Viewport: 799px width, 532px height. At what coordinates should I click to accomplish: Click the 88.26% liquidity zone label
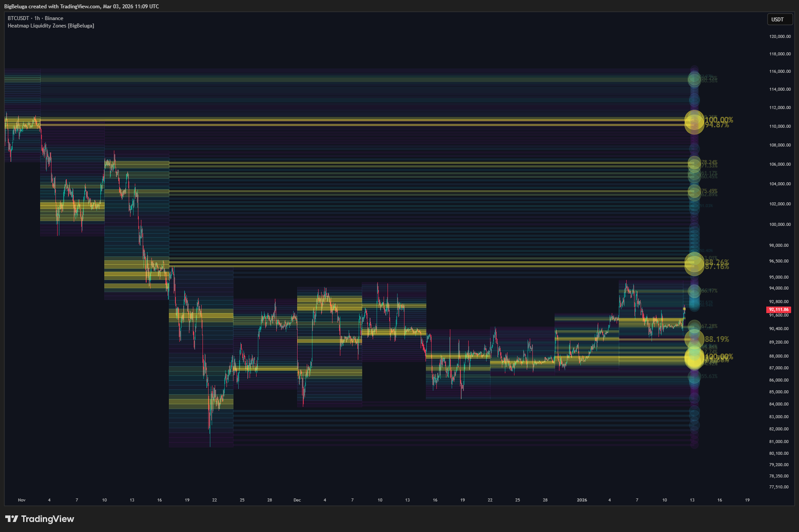pos(717,262)
